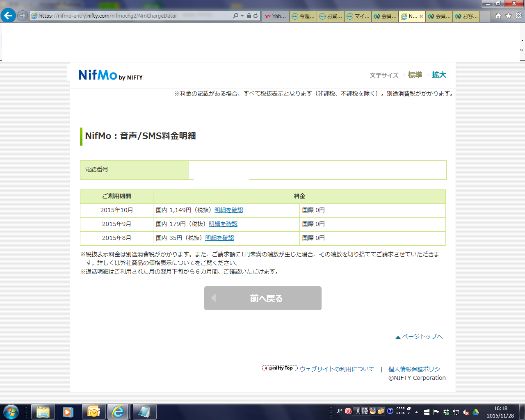Click the muted speaker volume tray icon

(466, 412)
